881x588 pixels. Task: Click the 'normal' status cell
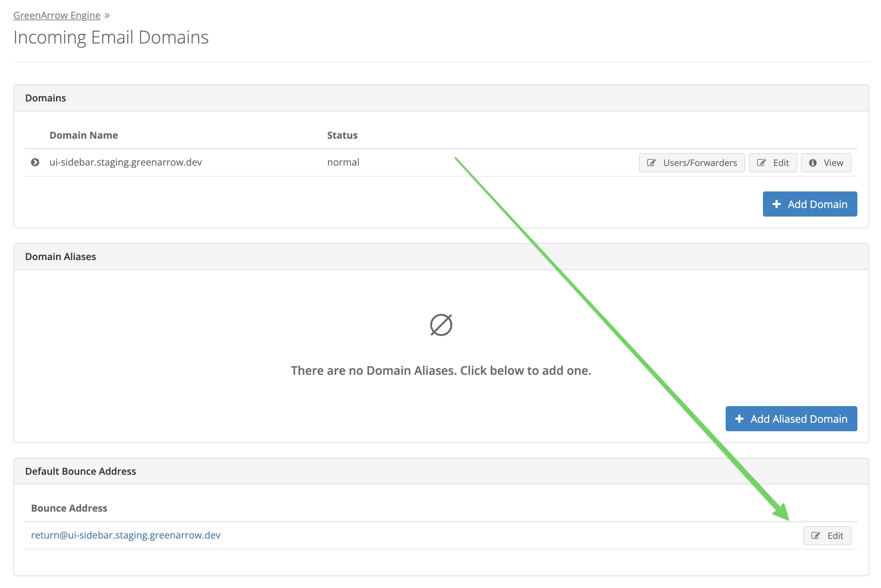pyautogui.click(x=343, y=162)
